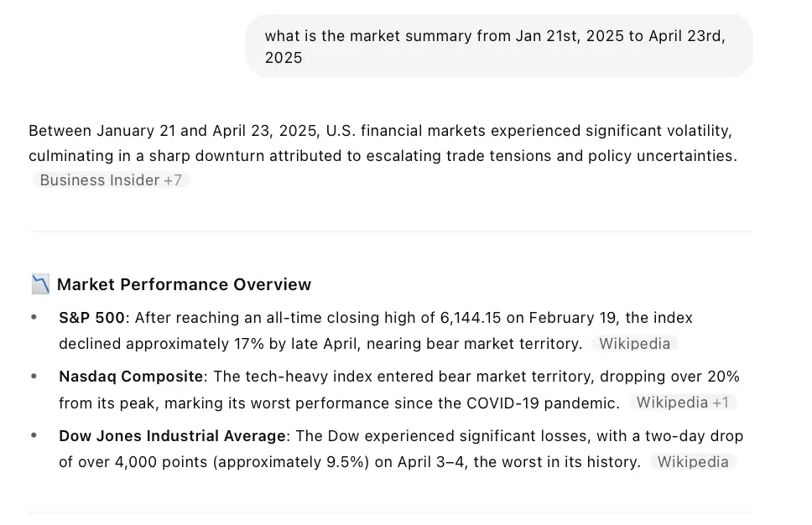The height and width of the screenshot is (525, 812).
Task: Click the bullet point before S&P 500
Action: click(34, 318)
